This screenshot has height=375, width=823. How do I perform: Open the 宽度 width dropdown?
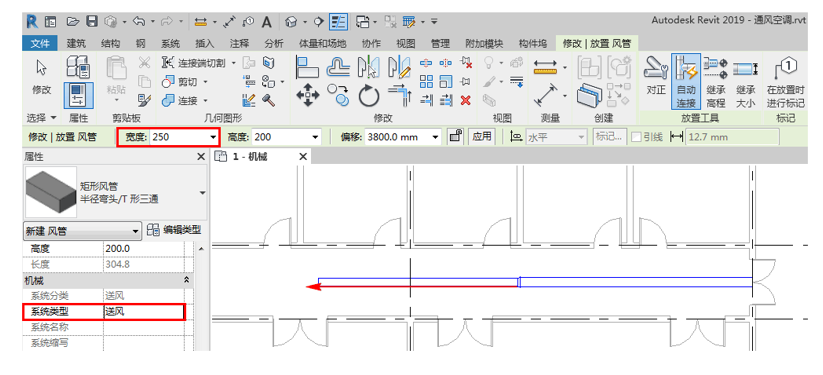pyautogui.click(x=213, y=138)
